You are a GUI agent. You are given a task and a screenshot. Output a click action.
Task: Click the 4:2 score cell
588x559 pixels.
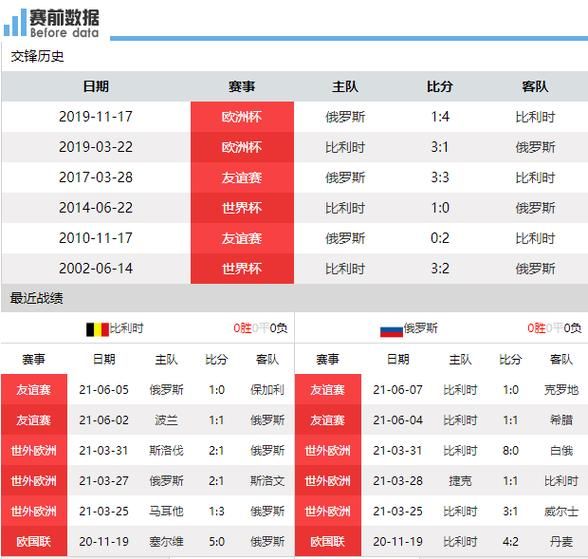[510, 541]
